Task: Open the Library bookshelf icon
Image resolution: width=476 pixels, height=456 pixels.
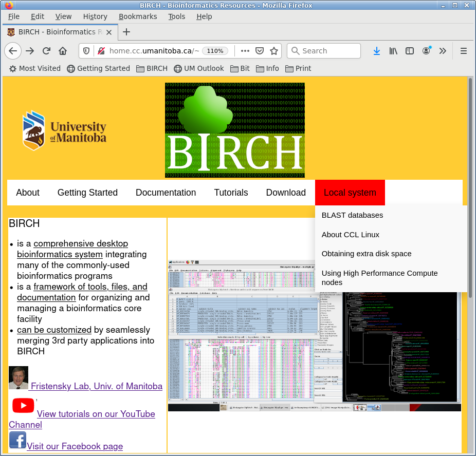Action: tap(393, 51)
